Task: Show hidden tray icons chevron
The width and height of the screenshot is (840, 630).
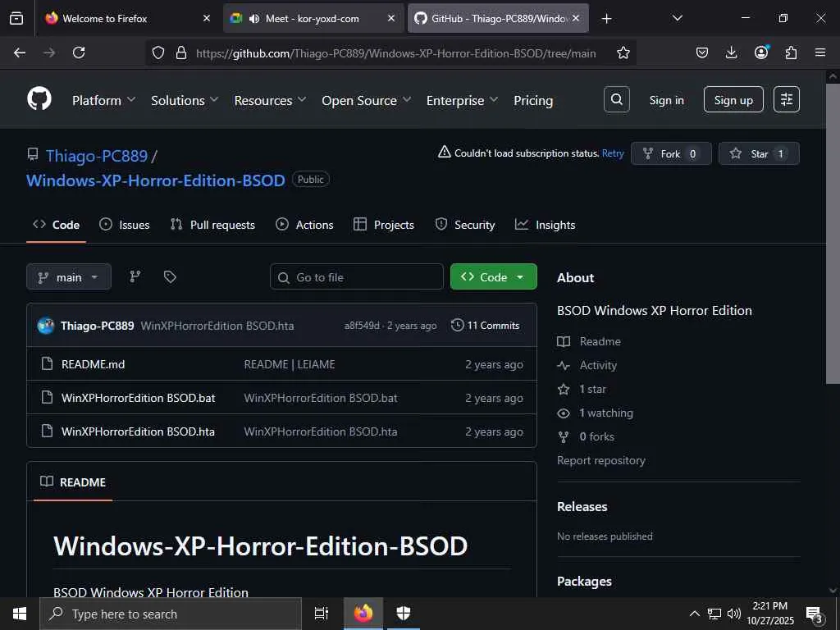Action: (x=694, y=614)
